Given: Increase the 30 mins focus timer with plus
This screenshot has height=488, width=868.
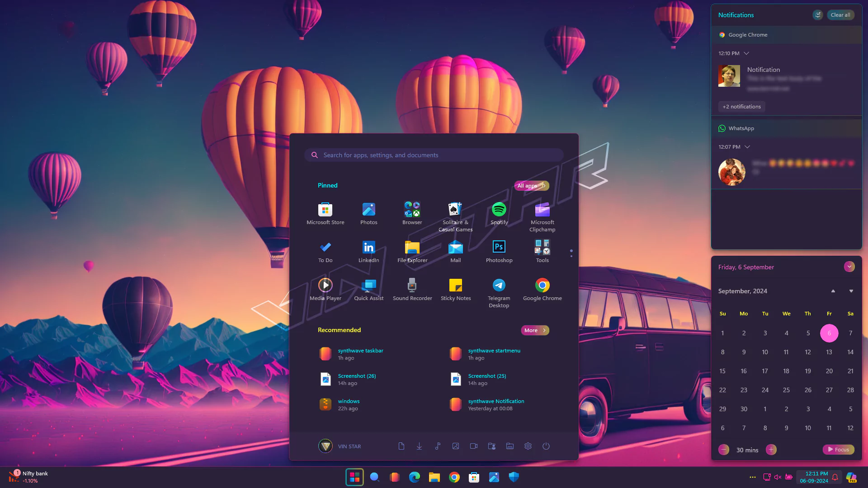Looking at the screenshot, I should [771, 450].
